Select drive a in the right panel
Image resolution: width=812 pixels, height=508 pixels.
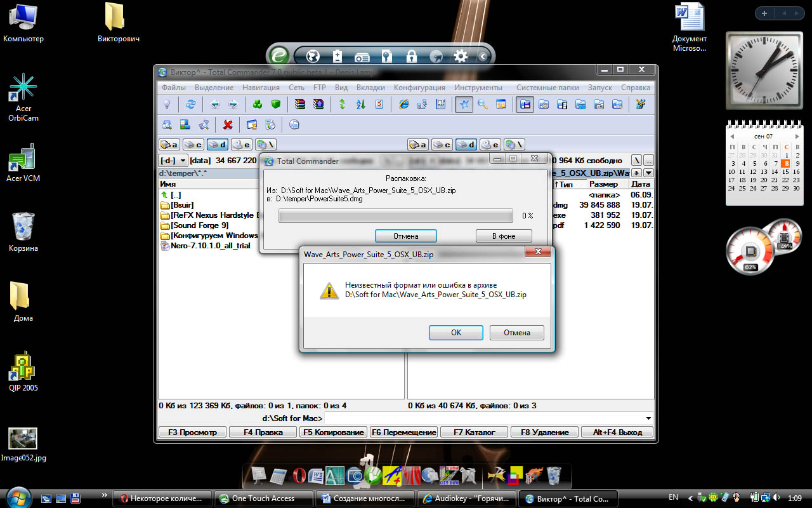point(418,145)
